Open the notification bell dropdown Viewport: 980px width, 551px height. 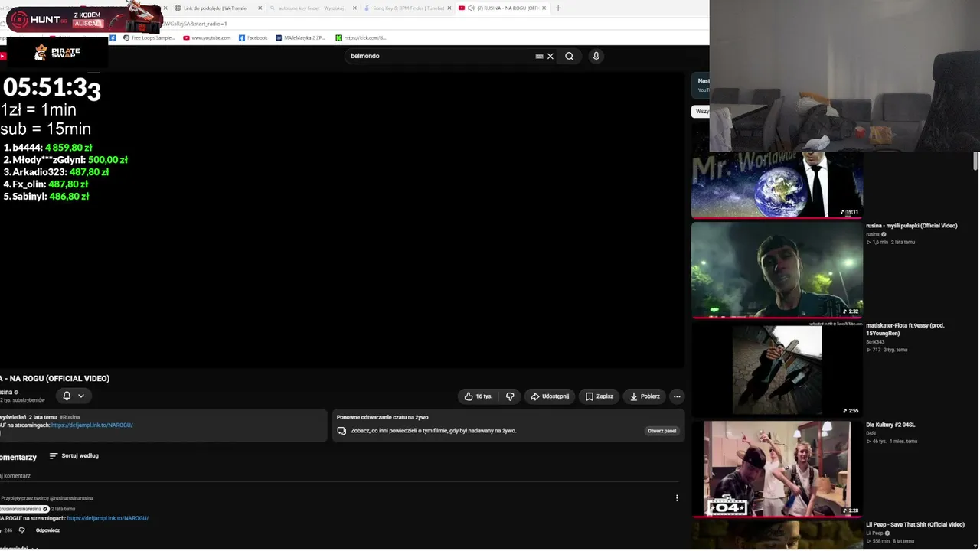73,396
